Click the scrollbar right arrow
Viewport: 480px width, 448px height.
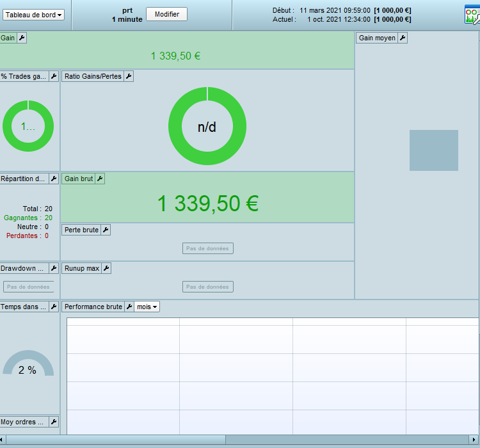(x=474, y=440)
